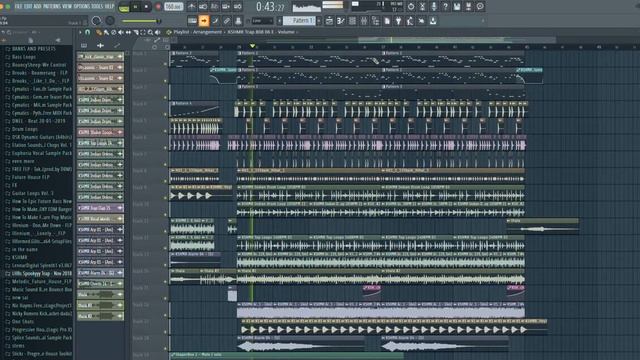Adjust the master pitch knob
This screenshot has height=360, width=640.
(110, 20)
